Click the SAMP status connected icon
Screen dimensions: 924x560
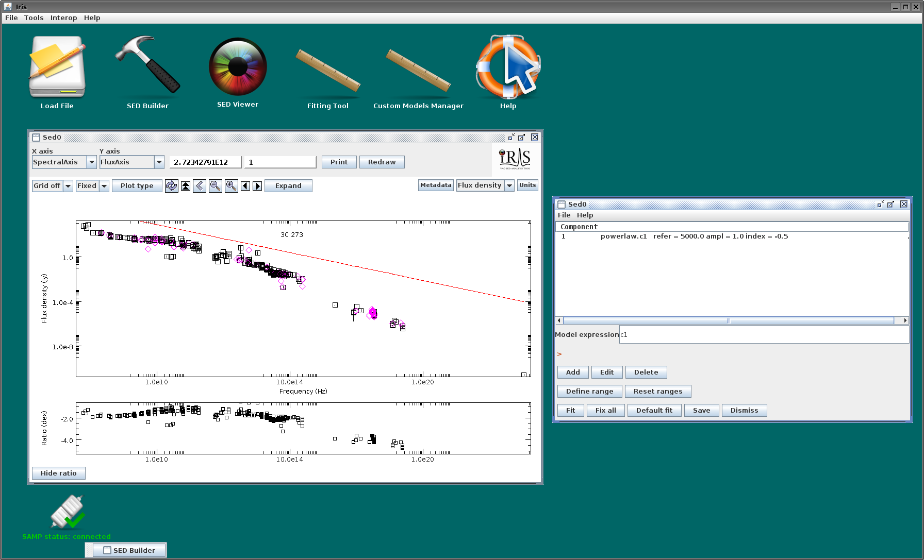coord(68,512)
